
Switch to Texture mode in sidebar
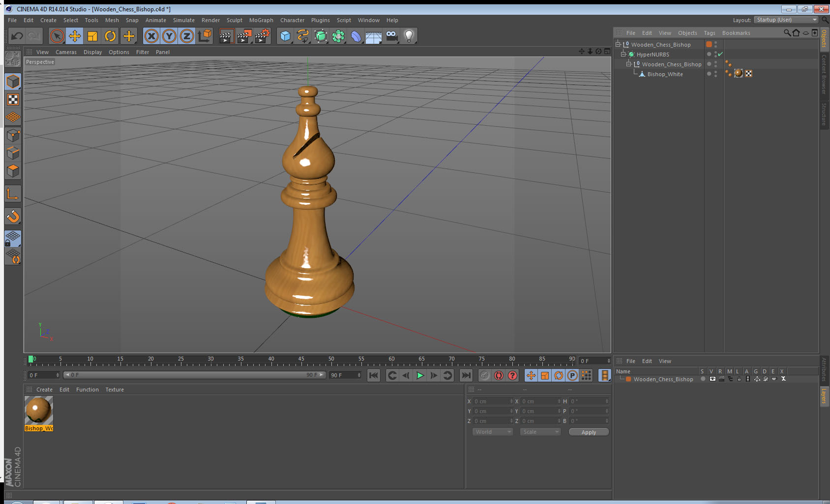coord(13,100)
